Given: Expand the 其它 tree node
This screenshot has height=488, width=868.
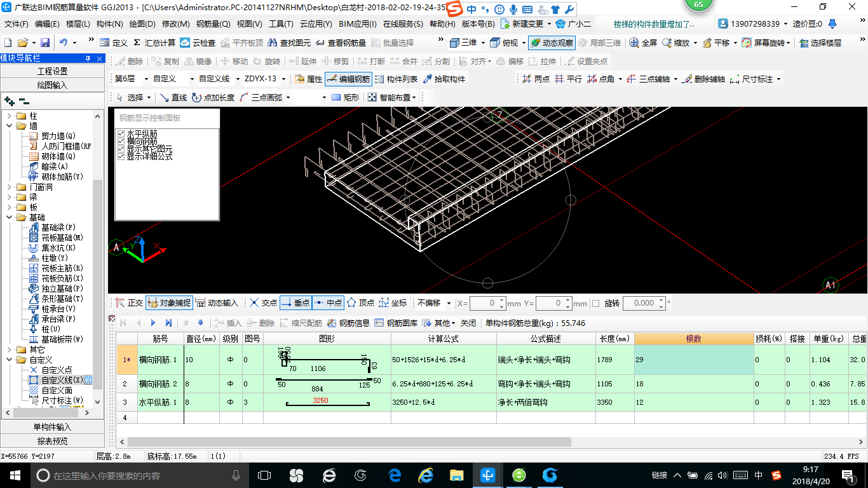Looking at the screenshot, I should click(x=10, y=349).
